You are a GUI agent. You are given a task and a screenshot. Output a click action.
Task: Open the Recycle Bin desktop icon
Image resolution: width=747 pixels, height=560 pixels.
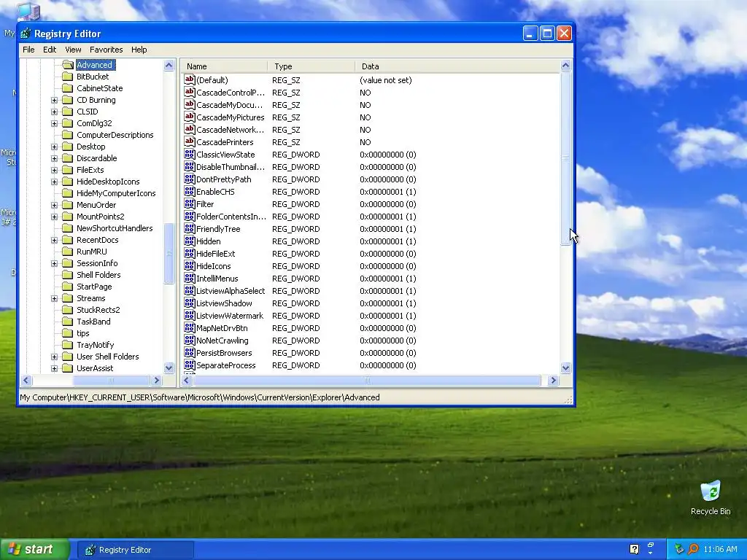pos(711,491)
